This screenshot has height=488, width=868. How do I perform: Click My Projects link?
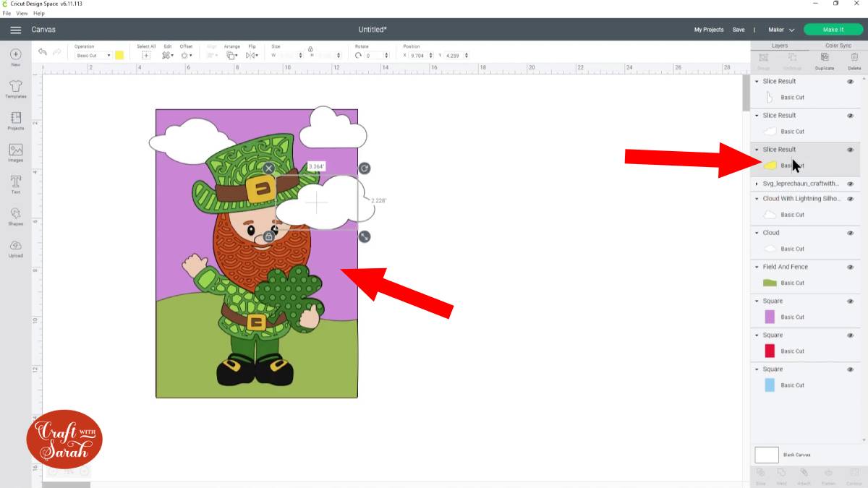tap(708, 30)
